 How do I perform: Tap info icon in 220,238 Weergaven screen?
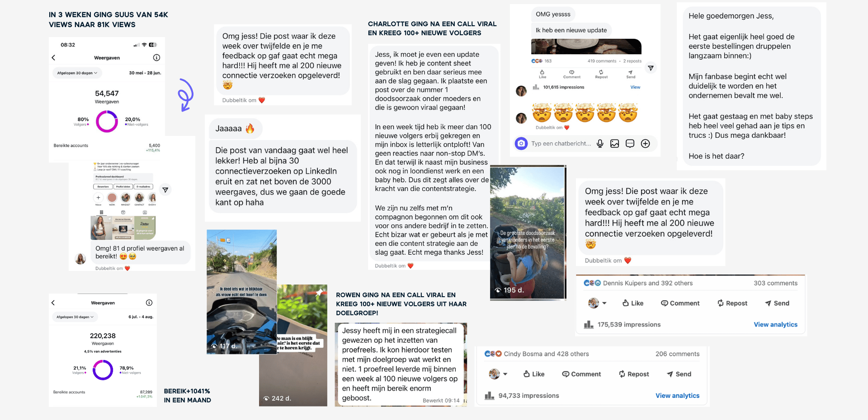(x=149, y=303)
